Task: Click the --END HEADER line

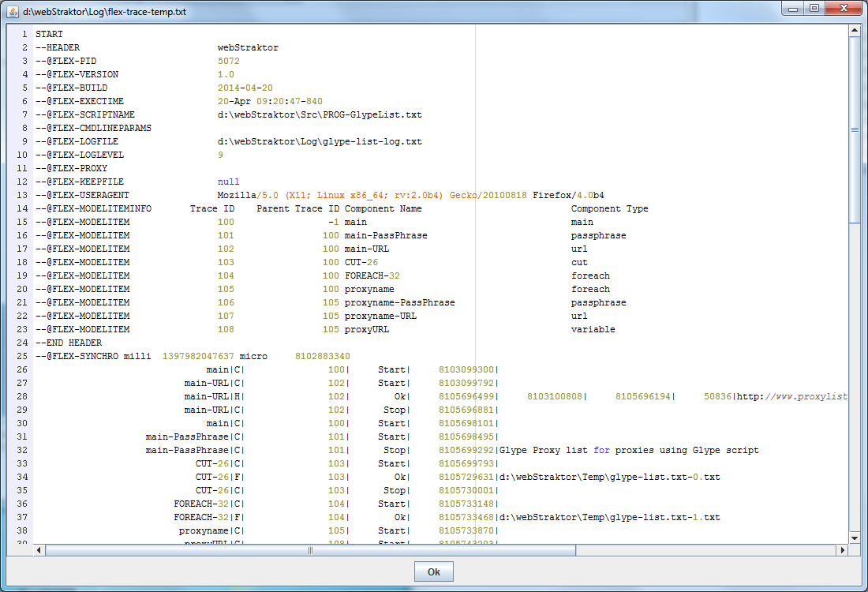Action: [x=69, y=343]
